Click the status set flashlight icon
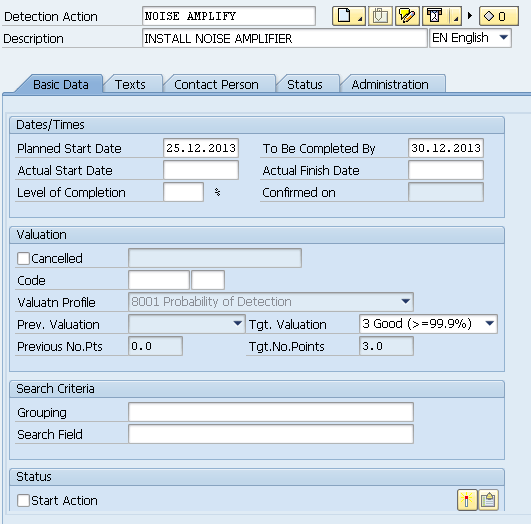This screenshot has width=531, height=524. 467,500
